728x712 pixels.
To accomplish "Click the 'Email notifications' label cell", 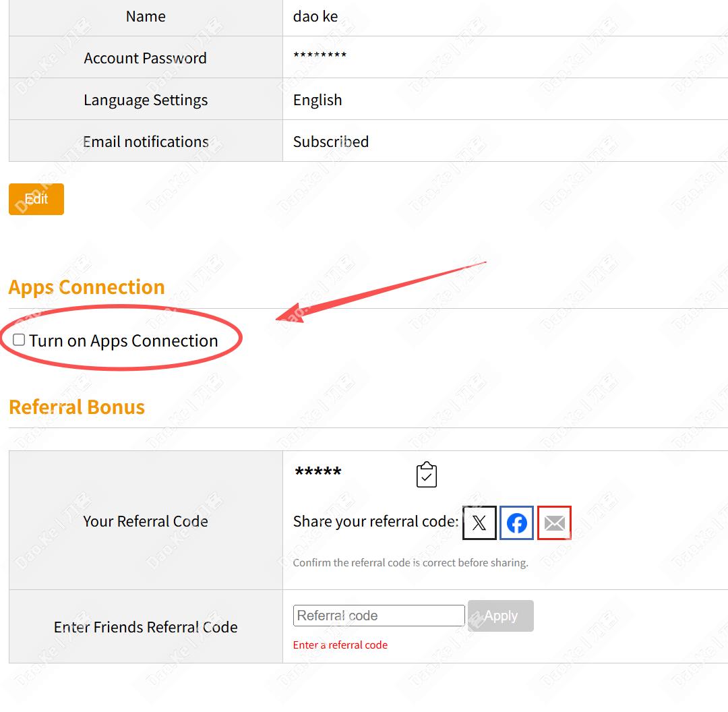I will [146, 142].
